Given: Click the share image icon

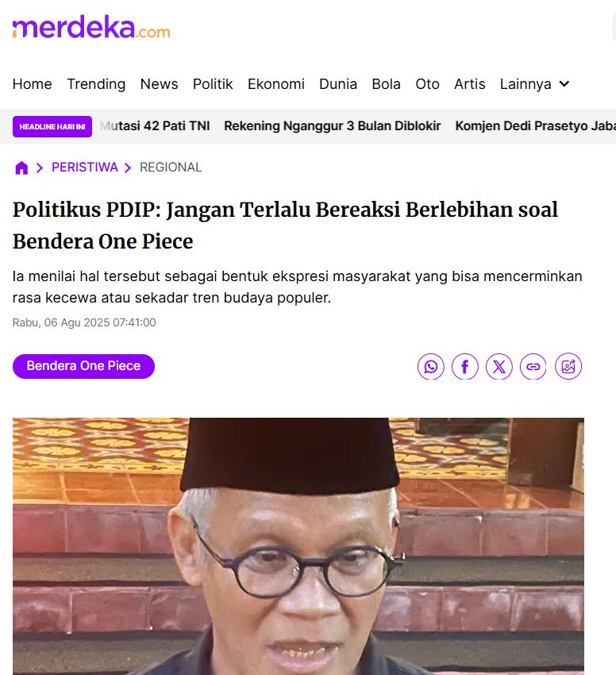Looking at the screenshot, I should click(x=568, y=367).
